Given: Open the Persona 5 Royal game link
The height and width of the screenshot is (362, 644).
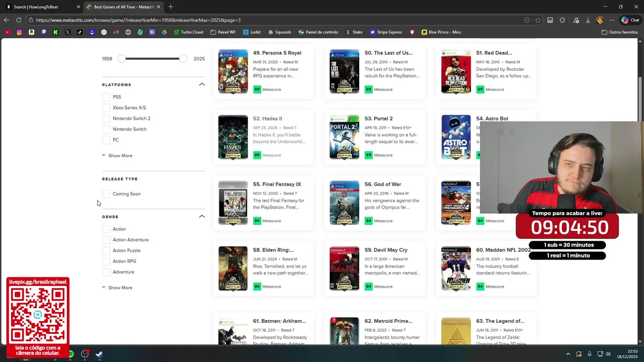Looking at the screenshot, I should pos(277,53).
